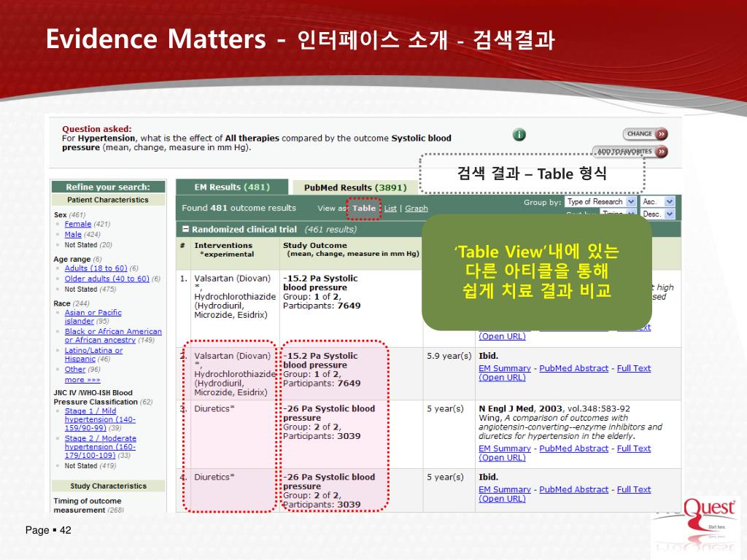Image resolution: width=747 pixels, height=560 pixels.
Task: Filter by Female (421)
Action: tap(77, 224)
